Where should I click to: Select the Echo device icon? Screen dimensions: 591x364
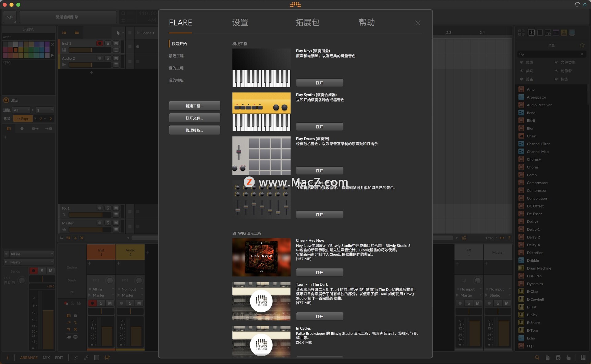[x=521, y=338]
